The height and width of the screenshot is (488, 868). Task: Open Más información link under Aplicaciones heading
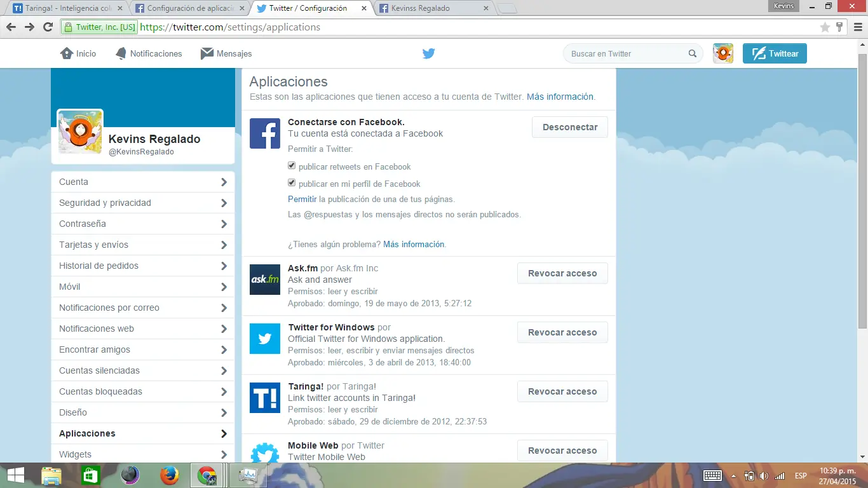560,97
